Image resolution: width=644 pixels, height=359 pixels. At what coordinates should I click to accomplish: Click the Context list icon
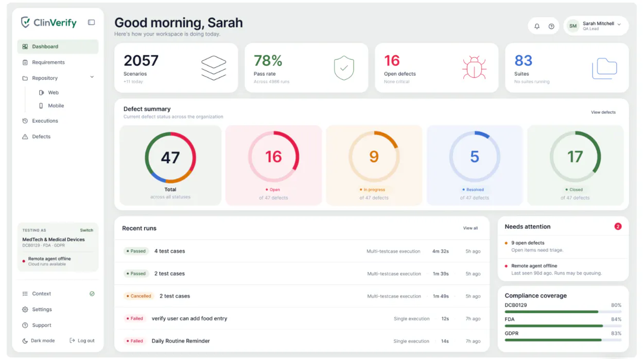coord(25,294)
